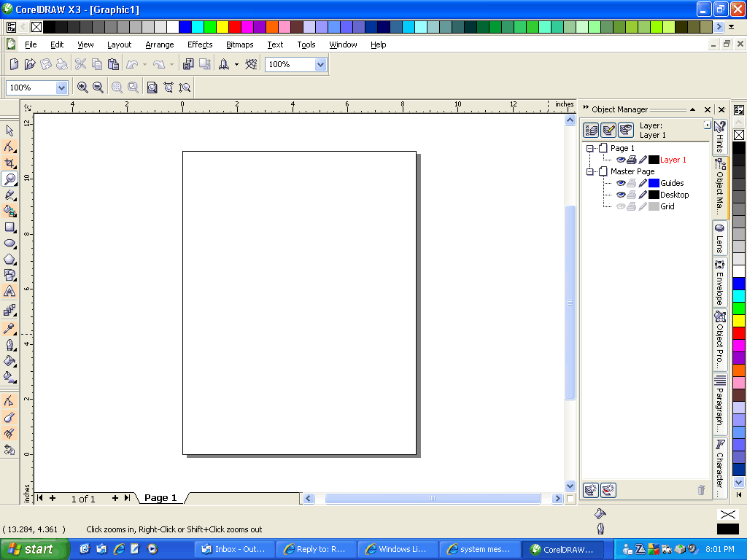Click Zoom to Page icon
This screenshot has height=560, width=747.
(152, 87)
